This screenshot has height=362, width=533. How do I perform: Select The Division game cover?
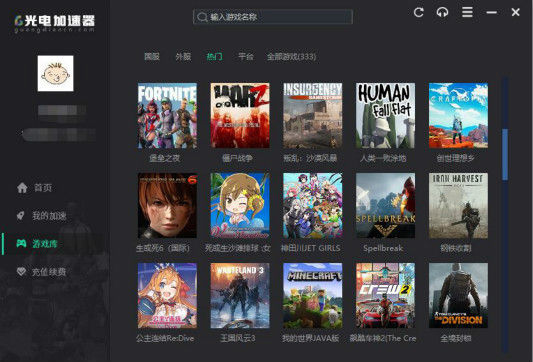pyautogui.click(x=458, y=295)
